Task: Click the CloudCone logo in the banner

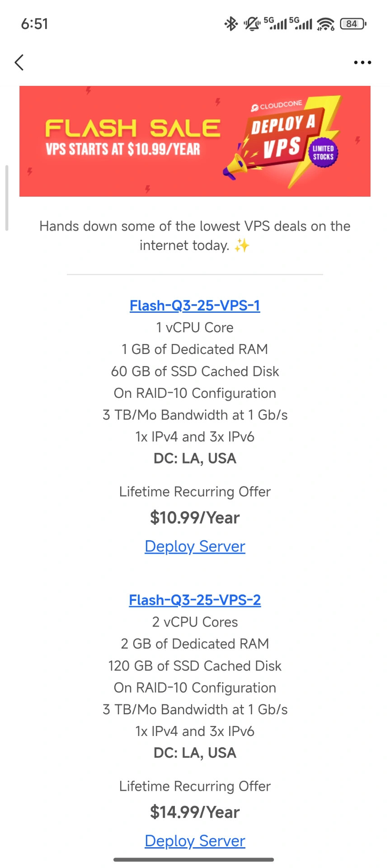Action: [x=277, y=106]
